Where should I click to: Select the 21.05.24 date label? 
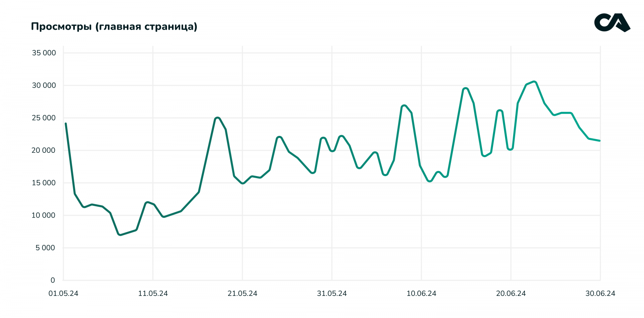pos(242,293)
